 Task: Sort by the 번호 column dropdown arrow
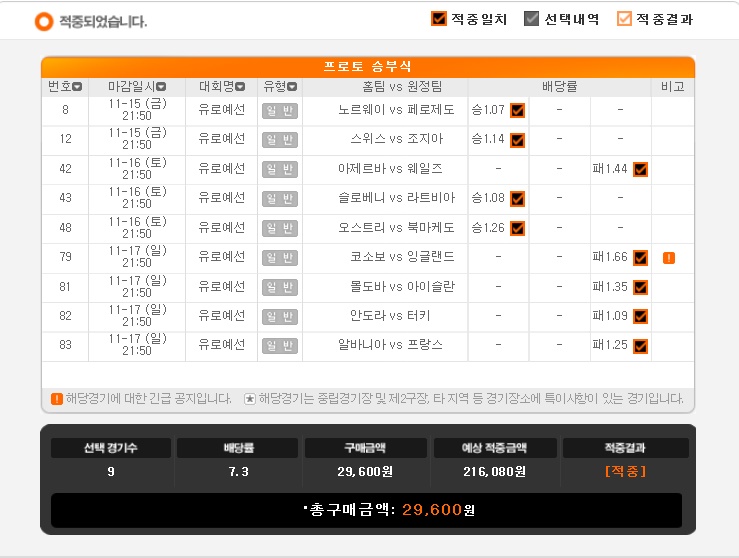pyautogui.click(x=77, y=87)
